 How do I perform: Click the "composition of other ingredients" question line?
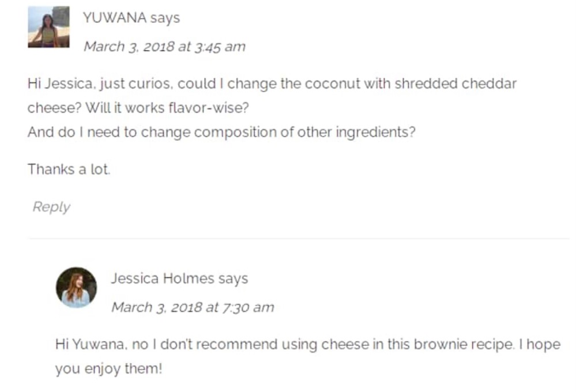(221, 132)
